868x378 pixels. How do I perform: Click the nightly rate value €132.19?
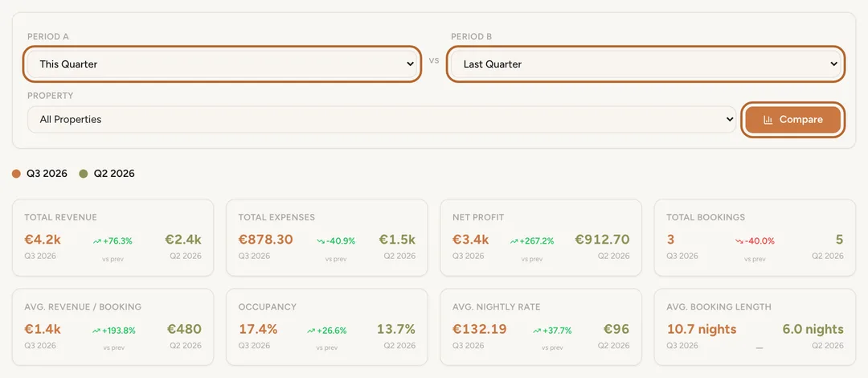coord(479,329)
